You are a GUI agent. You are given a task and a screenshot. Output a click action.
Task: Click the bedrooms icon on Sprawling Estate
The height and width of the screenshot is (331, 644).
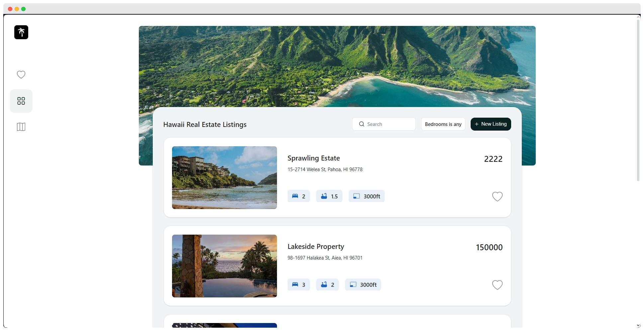(x=295, y=196)
